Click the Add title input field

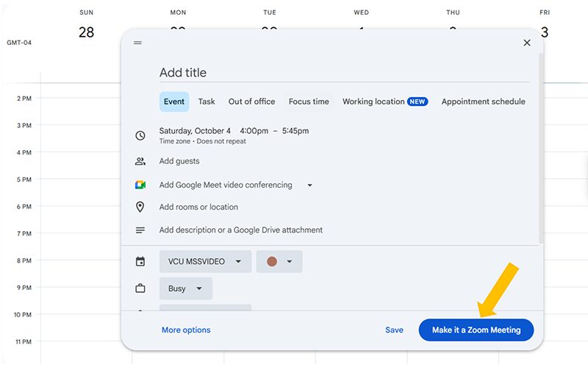click(343, 73)
